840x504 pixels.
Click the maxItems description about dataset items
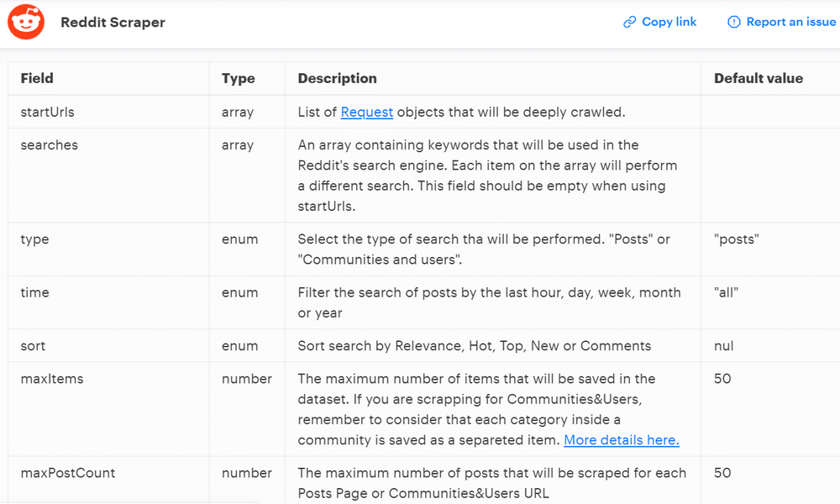489,409
